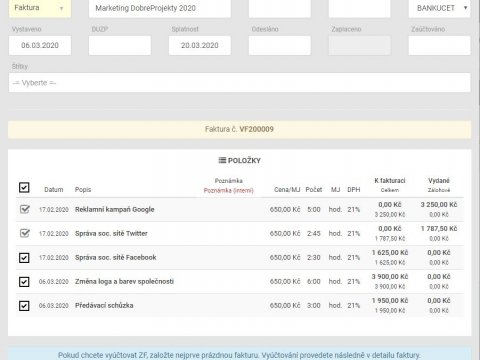Click the Vystaveno date field 06.03.2020
This screenshot has width=480, height=360.
click(x=40, y=45)
